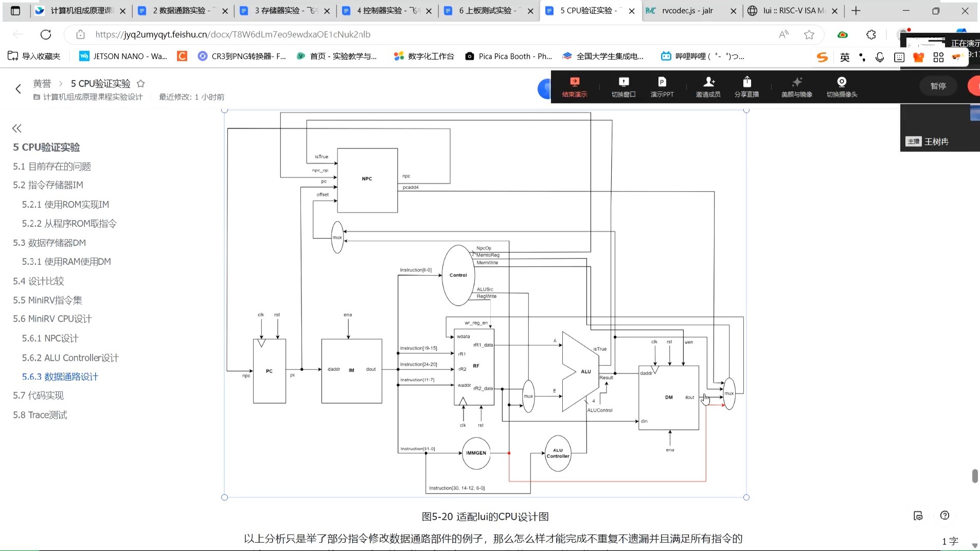Switch input method from 英 to Chinese
This screenshot has height=551, width=980.
tap(844, 57)
